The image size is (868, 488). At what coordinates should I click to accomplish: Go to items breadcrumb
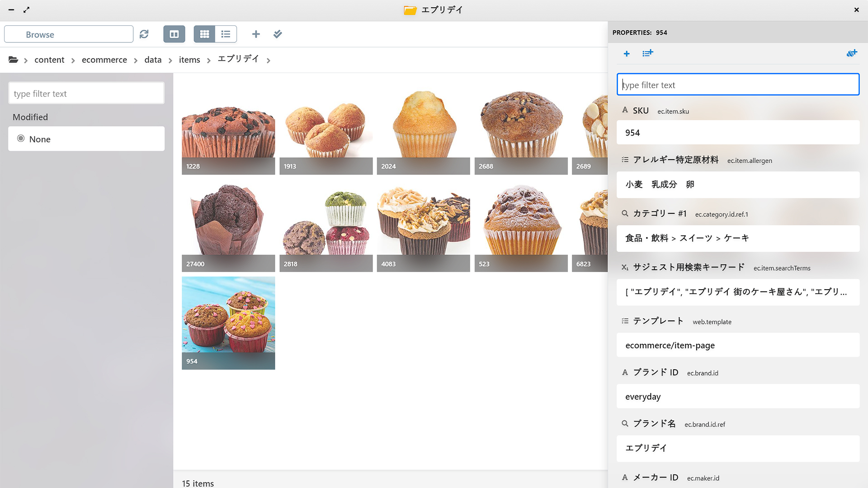pyautogui.click(x=189, y=60)
